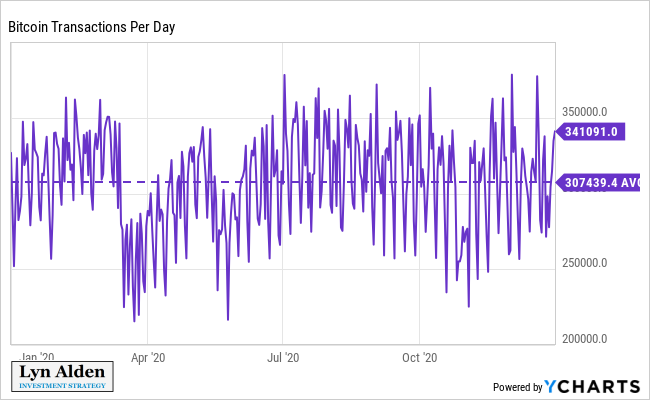
Task: Click the Oct '20 x-axis label
Action: click(x=421, y=356)
